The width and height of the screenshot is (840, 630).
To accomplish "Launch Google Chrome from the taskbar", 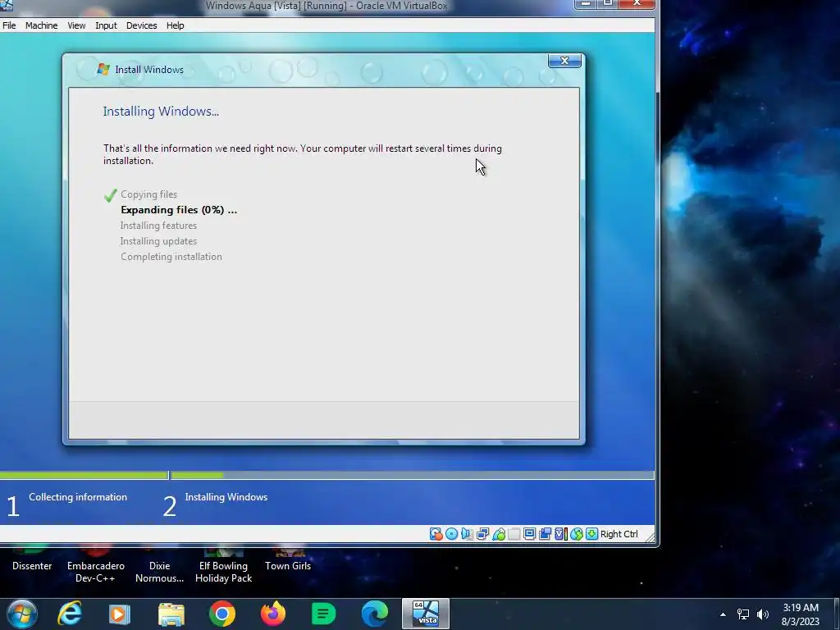I will (221, 614).
